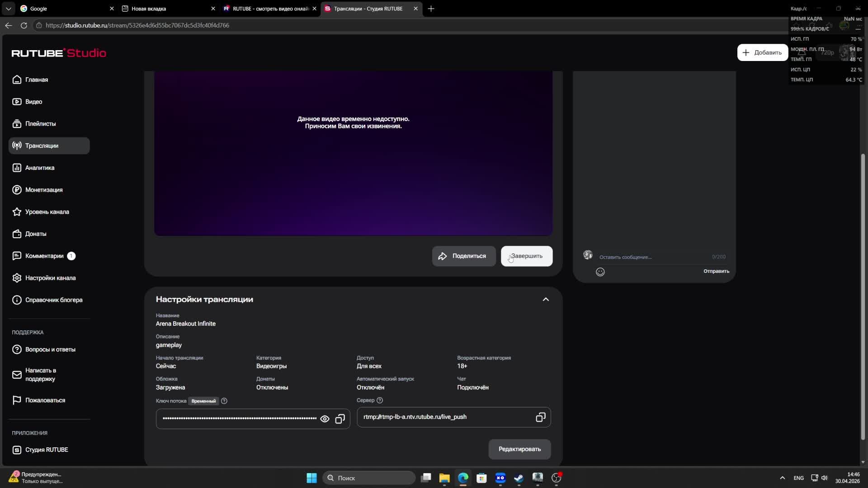Open Комментарии with notification badge

(44, 256)
